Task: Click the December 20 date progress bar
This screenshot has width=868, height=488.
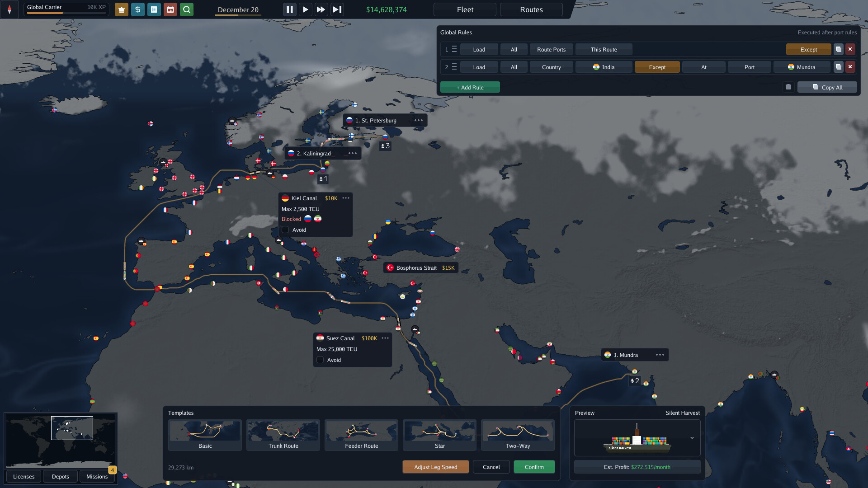Action: [x=238, y=15]
